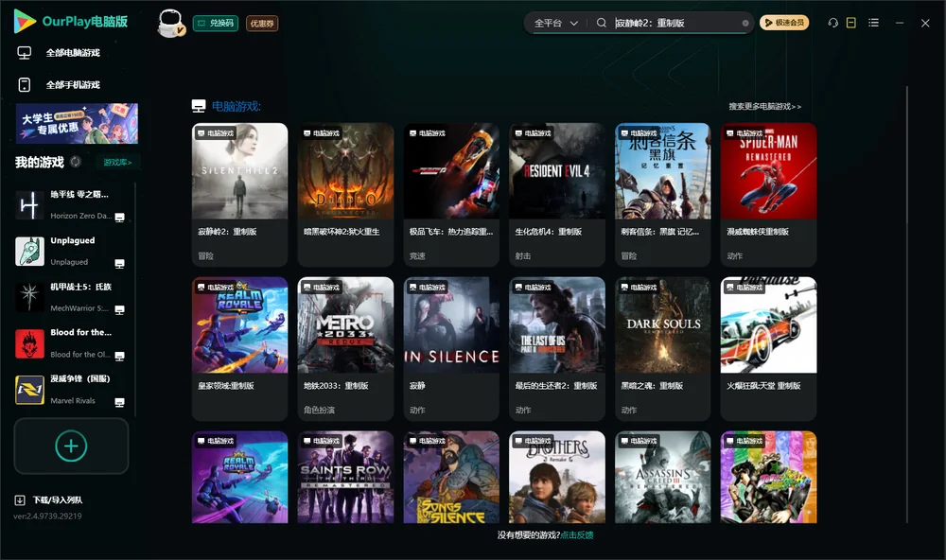The width and height of the screenshot is (946, 560).
Task: Click the search magnifier icon
Action: click(602, 23)
